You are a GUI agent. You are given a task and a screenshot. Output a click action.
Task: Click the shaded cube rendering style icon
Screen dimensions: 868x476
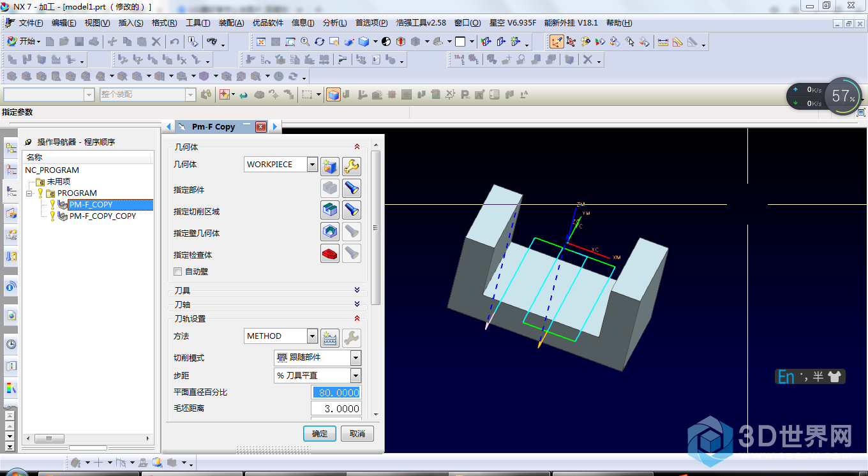(364, 41)
